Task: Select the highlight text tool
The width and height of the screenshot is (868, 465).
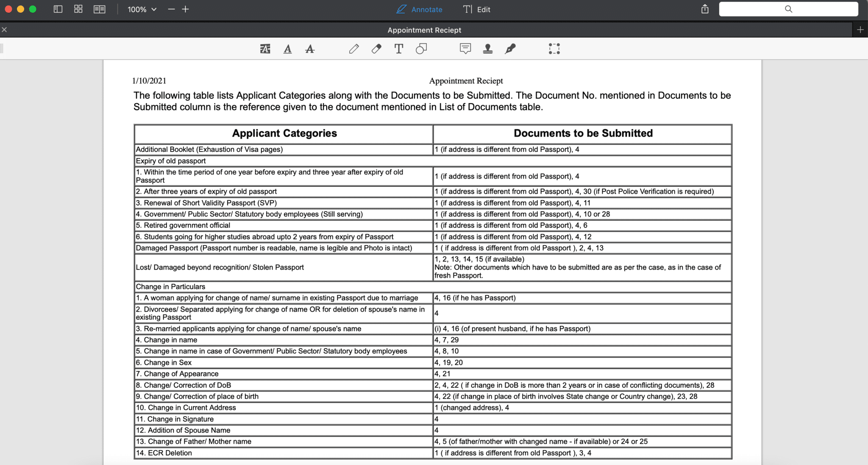Action: point(265,49)
